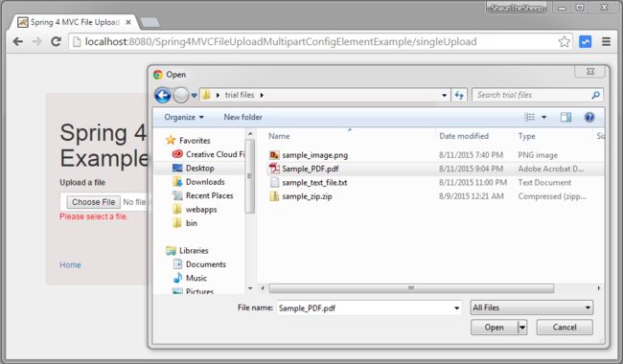Sort files by Name column
This screenshot has height=364, width=623.
coord(279,136)
